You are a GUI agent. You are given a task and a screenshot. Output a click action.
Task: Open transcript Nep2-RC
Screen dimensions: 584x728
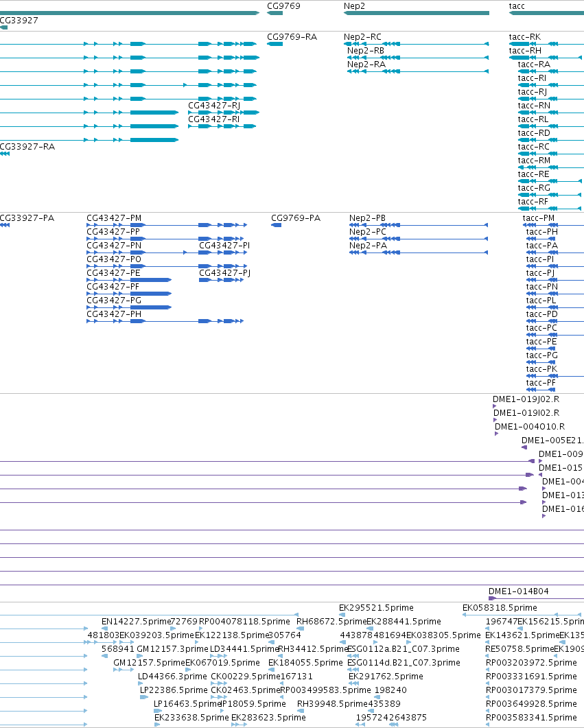tap(362, 36)
